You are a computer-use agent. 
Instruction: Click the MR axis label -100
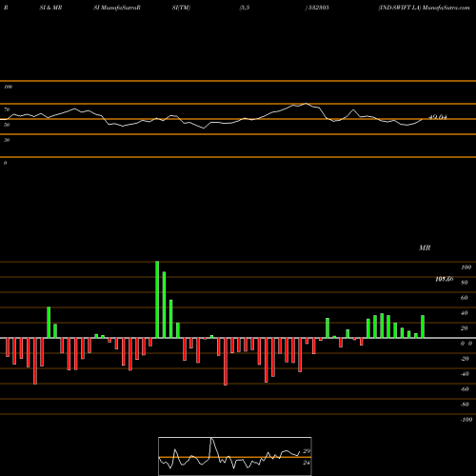[466, 420]
